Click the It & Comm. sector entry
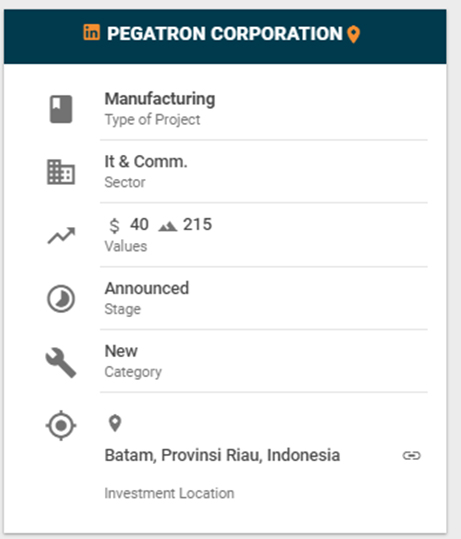 (146, 162)
